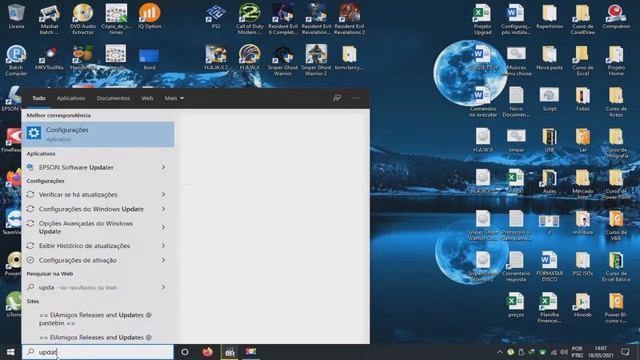Open PS2 ISOs folder on desktop
The image size is (640, 360).
pos(583,264)
